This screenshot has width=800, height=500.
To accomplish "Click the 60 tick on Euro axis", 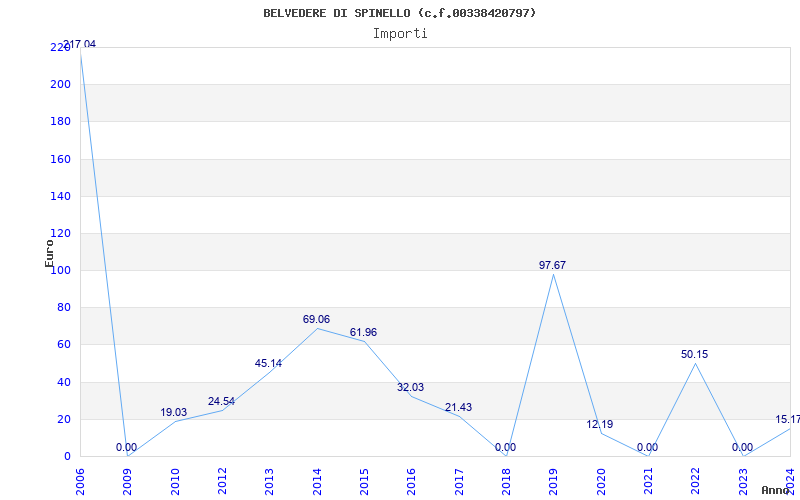I will (x=63, y=345).
